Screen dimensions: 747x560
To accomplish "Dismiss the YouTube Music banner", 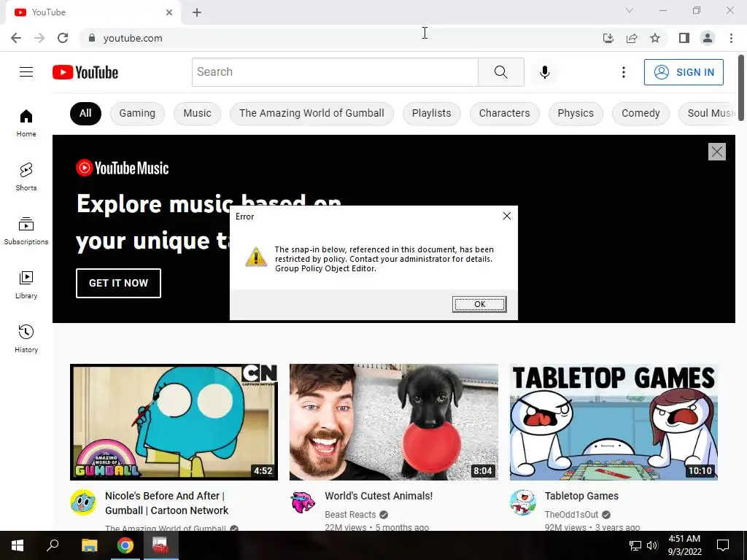I will 716,152.
